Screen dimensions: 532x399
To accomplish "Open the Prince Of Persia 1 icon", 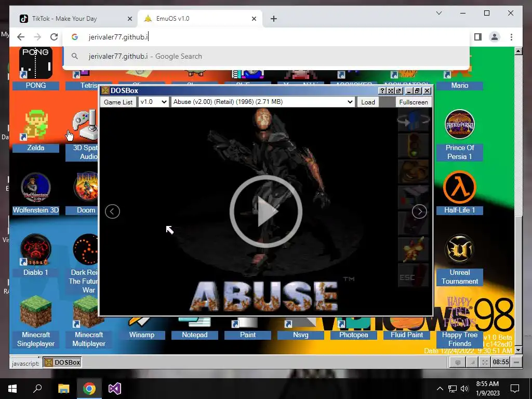I will point(460,125).
